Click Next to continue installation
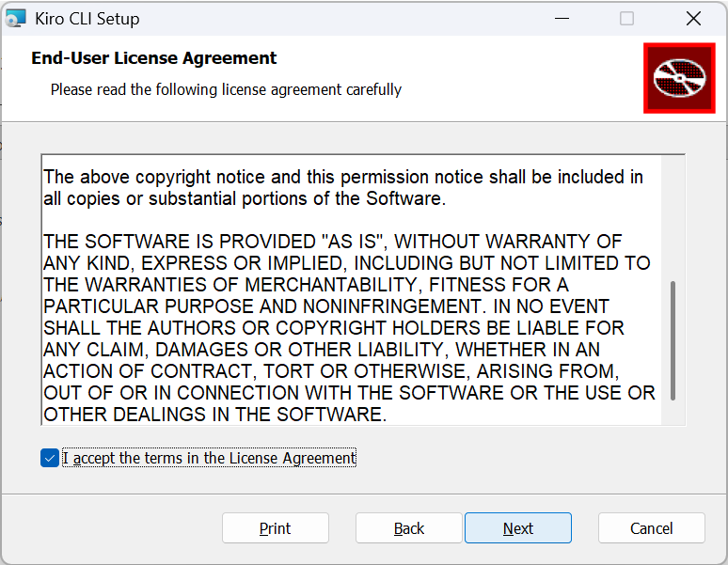Screen dimensions: 728x565 click(x=518, y=528)
